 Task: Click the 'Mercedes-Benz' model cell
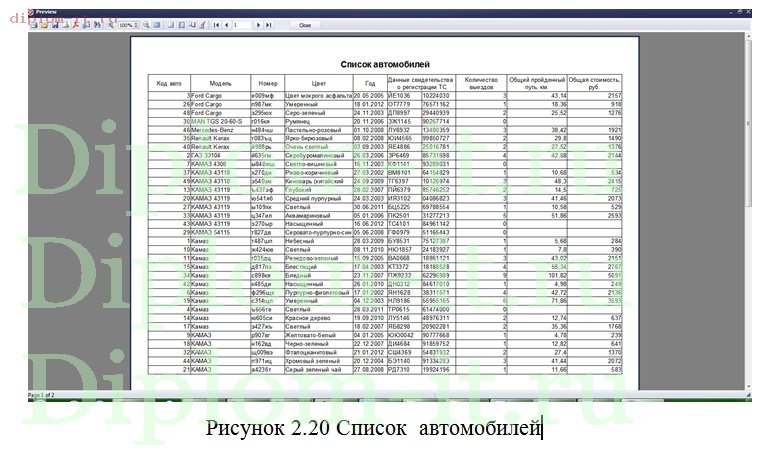(x=220, y=130)
